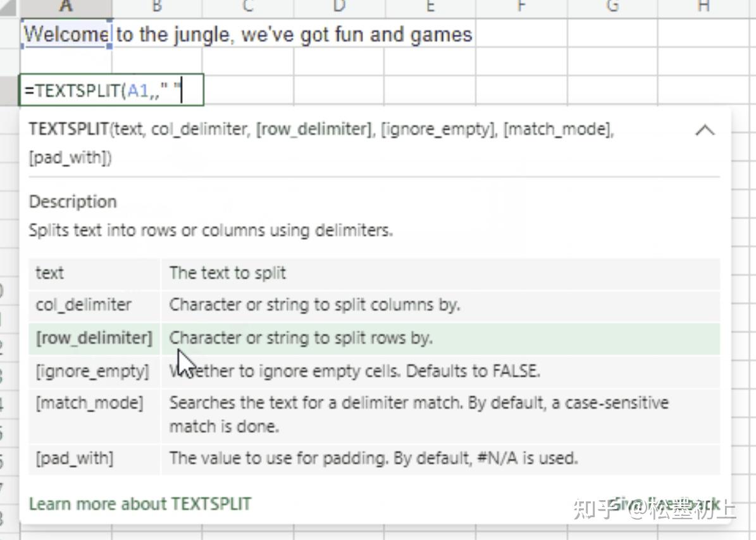Select column A header
This screenshot has width=756, height=540.
point(66,6)
